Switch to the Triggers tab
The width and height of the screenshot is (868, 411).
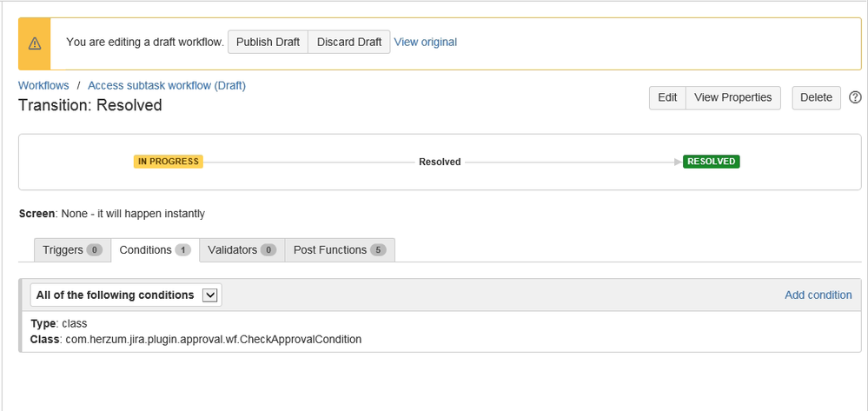coord(72,249)
